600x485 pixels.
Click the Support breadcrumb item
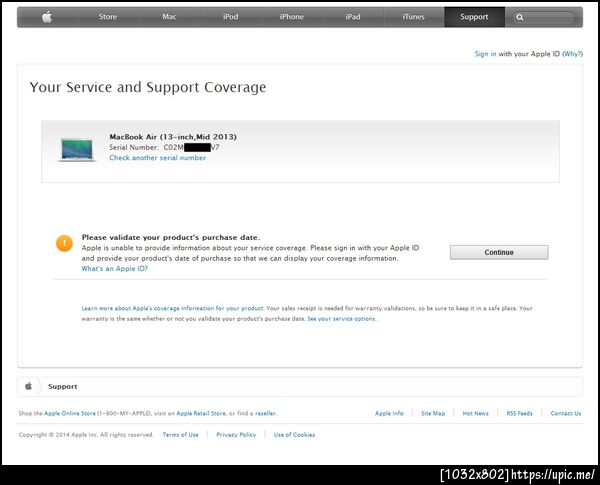(x=63, y=387)
